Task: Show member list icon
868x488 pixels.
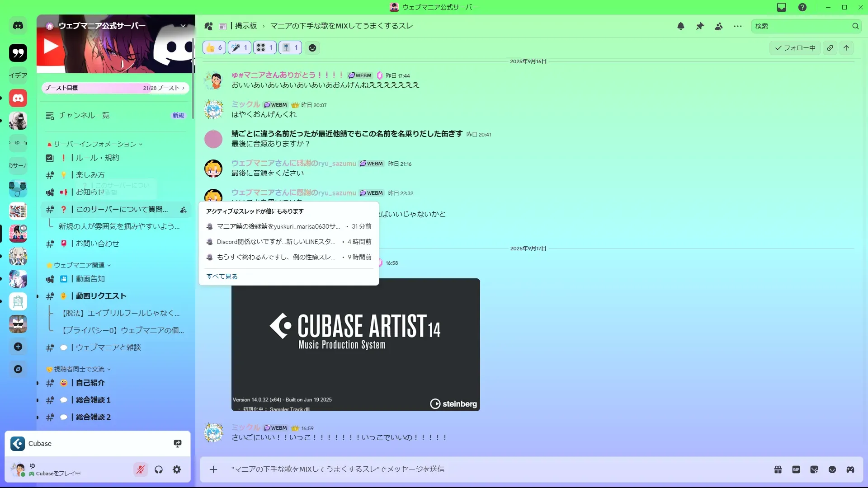Action: coord(719,26)
